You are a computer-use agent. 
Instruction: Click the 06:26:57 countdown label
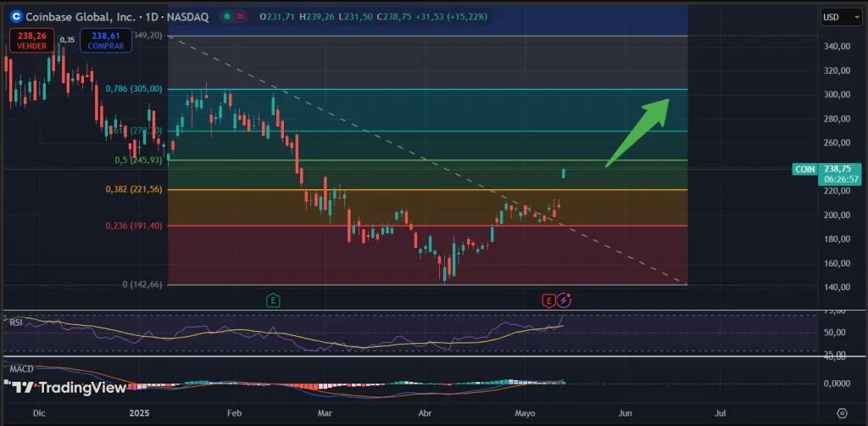[x=841, y=180]
